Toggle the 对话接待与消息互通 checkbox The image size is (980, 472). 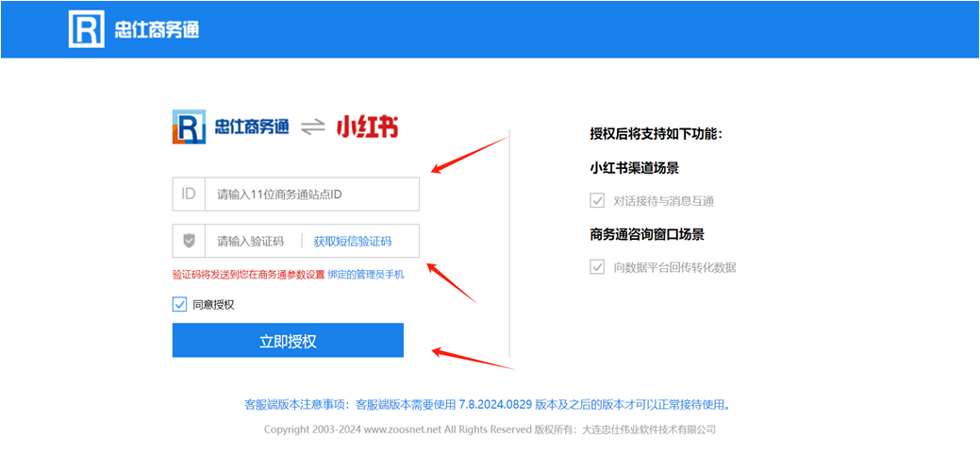tap(597, 201)
